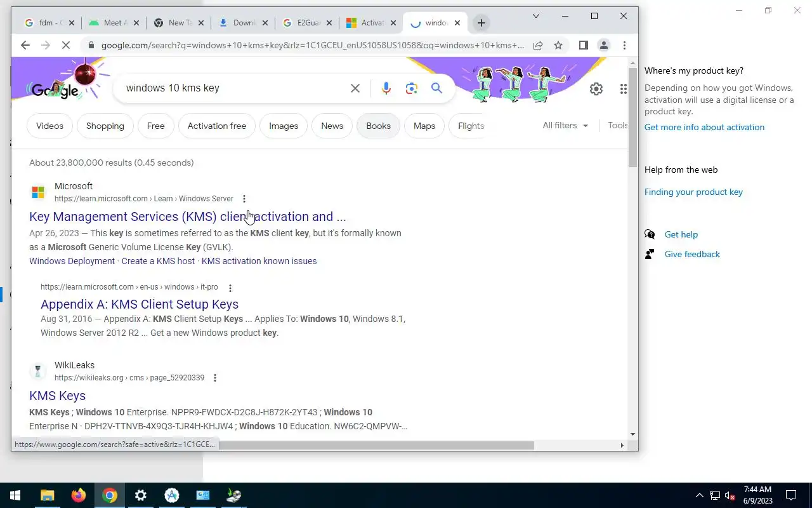Open Appendix A: KMS Client Setup Keys
The width and height of the screenshot is (812, 508).
click(x=140, y=304)
